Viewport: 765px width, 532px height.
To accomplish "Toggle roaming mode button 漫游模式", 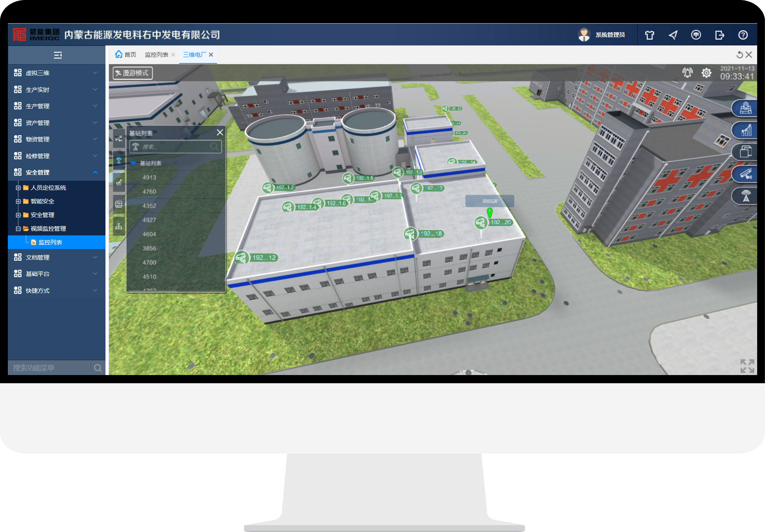I will (132, 73).
